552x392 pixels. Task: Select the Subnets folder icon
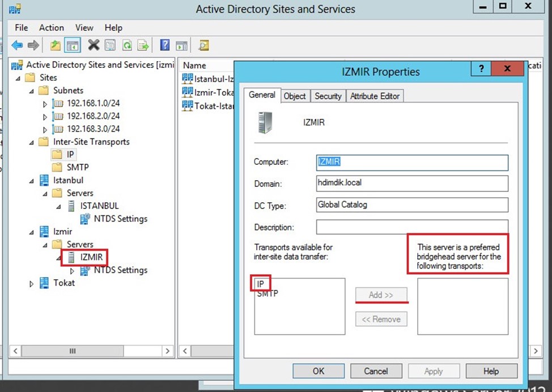pyautogui.click(x=44, y=91)
